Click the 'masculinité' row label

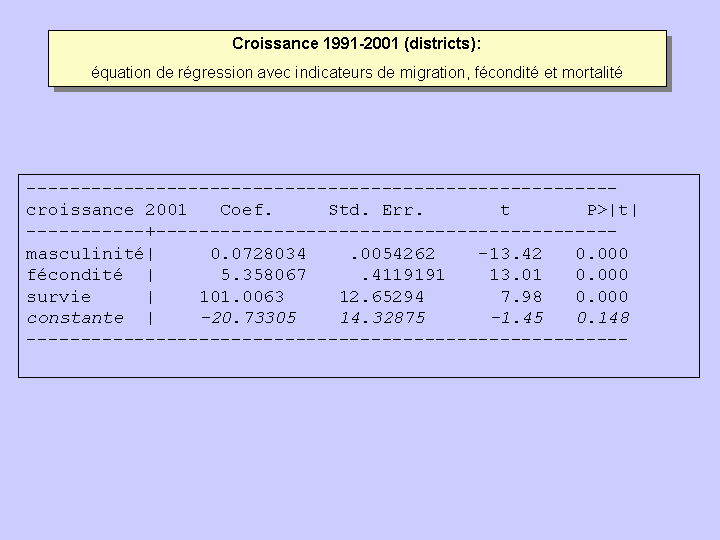[x=85, y=254]
